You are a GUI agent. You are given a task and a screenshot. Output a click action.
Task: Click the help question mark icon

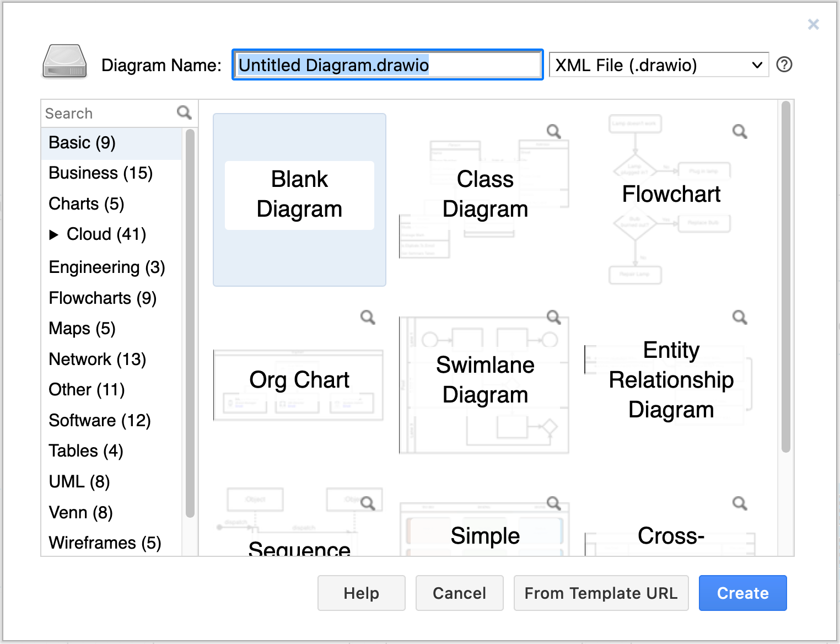784,65
